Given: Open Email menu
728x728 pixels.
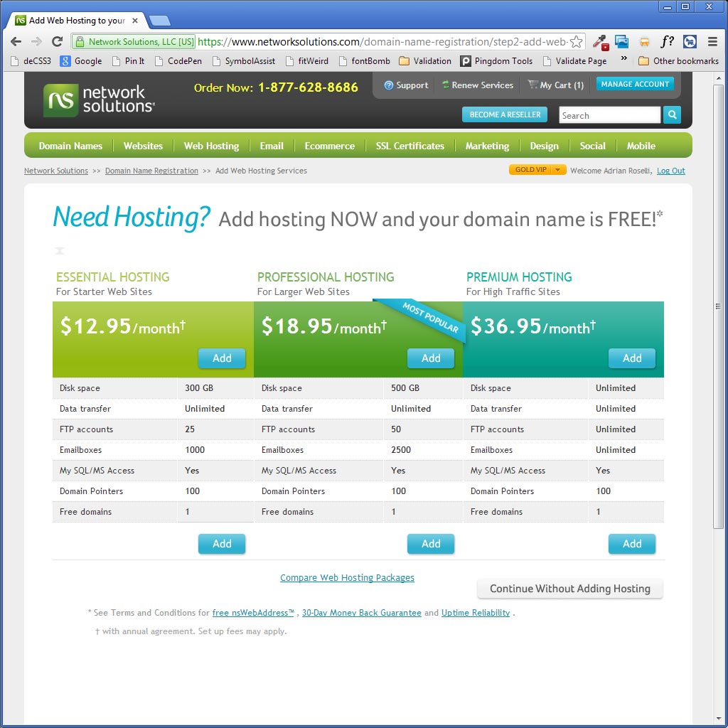Looking at the screenshot, I should pos(272,146).
